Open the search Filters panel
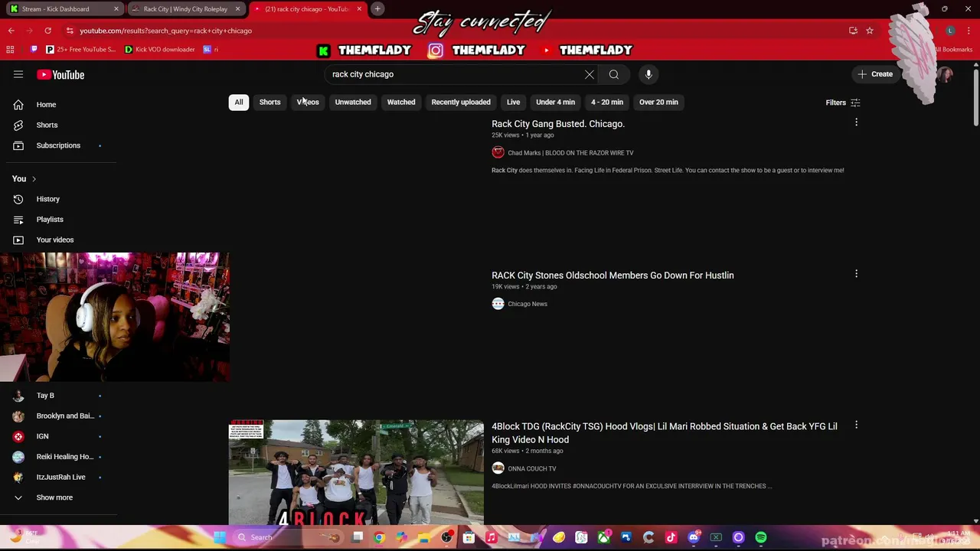980x551 pixels. tap(843, 103)
